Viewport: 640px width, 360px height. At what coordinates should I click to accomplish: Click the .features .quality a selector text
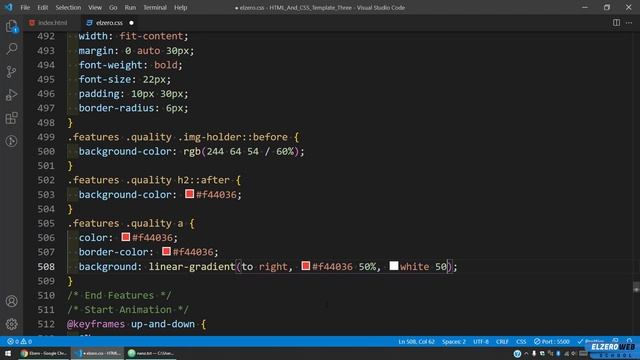(125, 223)
